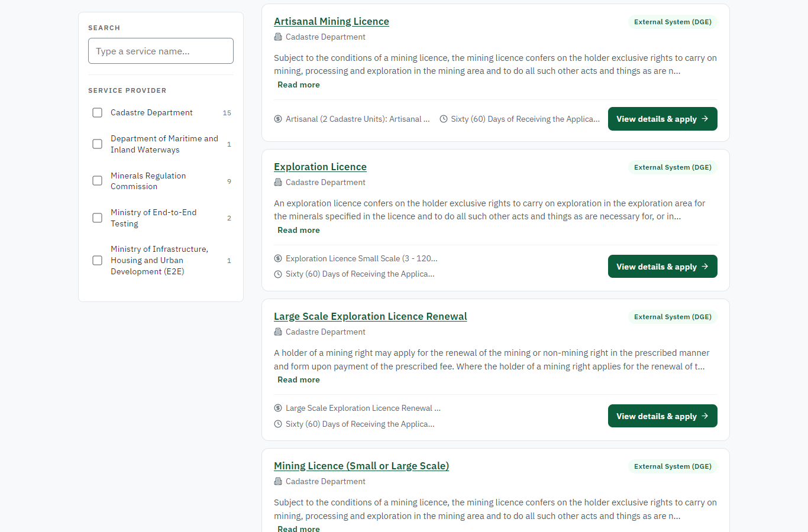Click fee icon in Large Scale Exploration Renewal card
The height and width of the screenshot is (532, 808).
pos(278,408)
